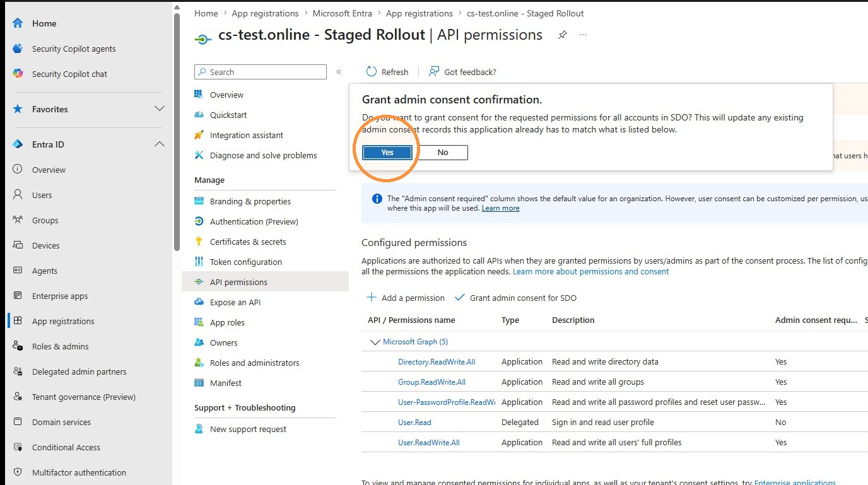This screenshot has height=485, width=868.
Task: Click the Roles & admins icon
Action: point(18,346)
